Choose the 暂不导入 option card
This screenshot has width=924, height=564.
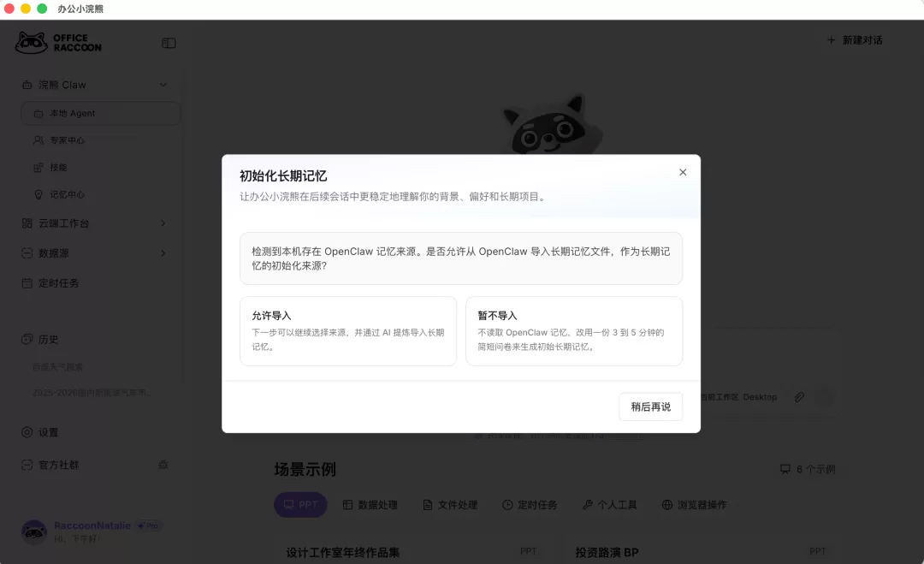point(574,331)
